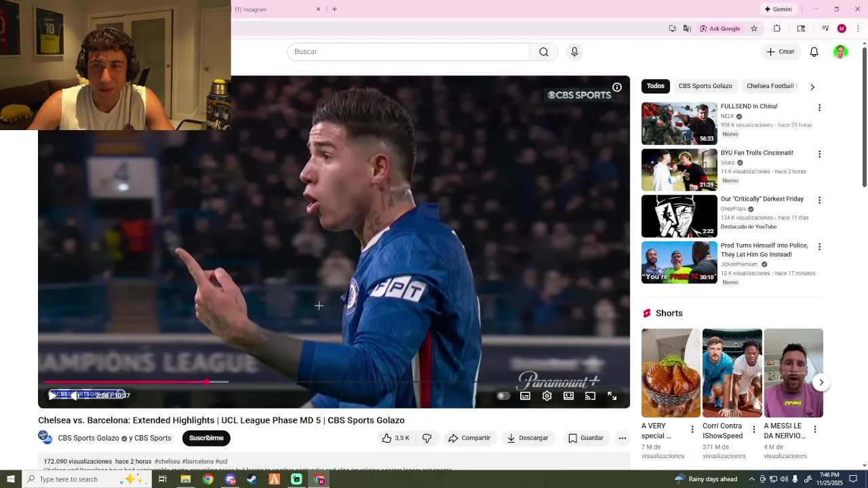Bookmark this page with the star
868x488 pixels.
[753, 28]
